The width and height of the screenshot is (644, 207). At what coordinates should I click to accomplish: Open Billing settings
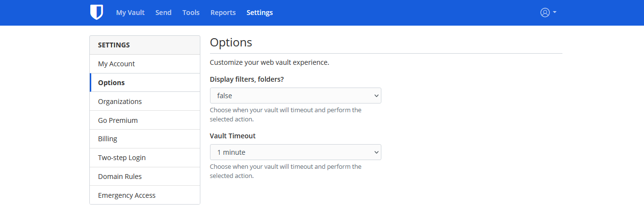[145, 139]
